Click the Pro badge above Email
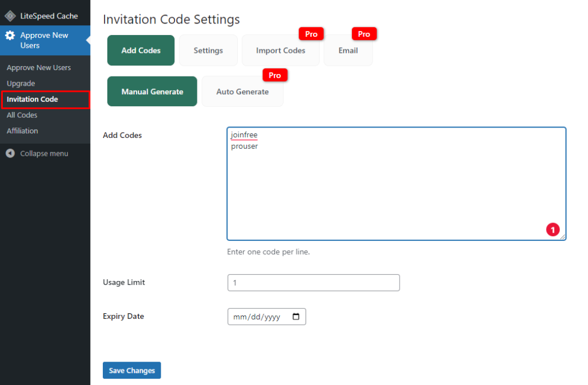Viewport: 588px width, 385px height. [x=364, y=34]
